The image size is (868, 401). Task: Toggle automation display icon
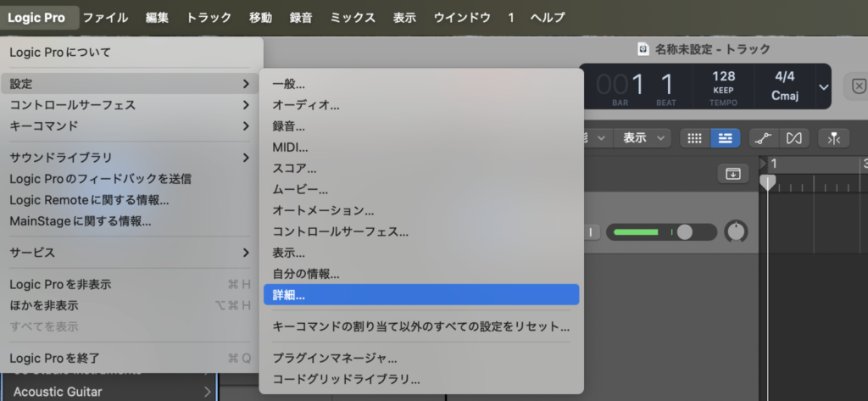pos(764,138)
